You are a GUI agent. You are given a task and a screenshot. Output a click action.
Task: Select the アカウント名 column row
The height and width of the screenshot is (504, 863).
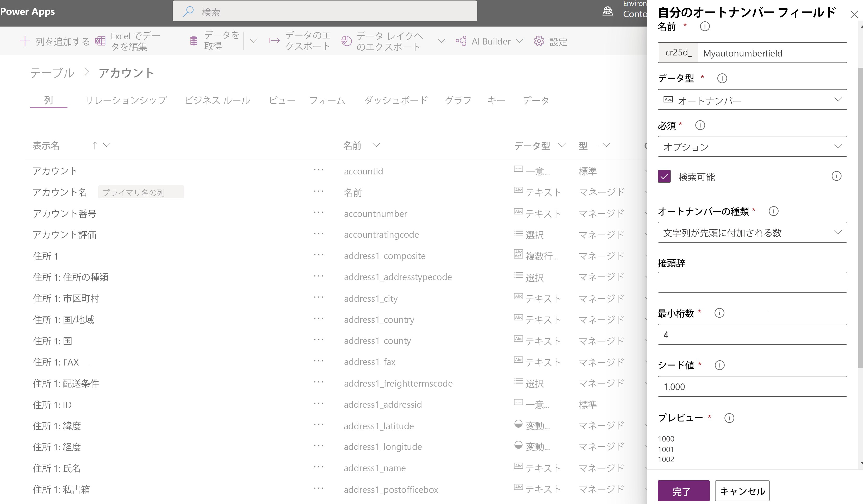coord(60,192)
